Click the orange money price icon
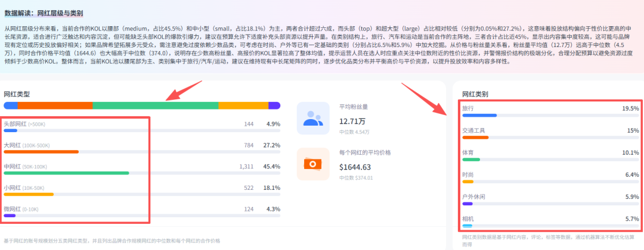 pyautogui.click(x=313, y=164)
